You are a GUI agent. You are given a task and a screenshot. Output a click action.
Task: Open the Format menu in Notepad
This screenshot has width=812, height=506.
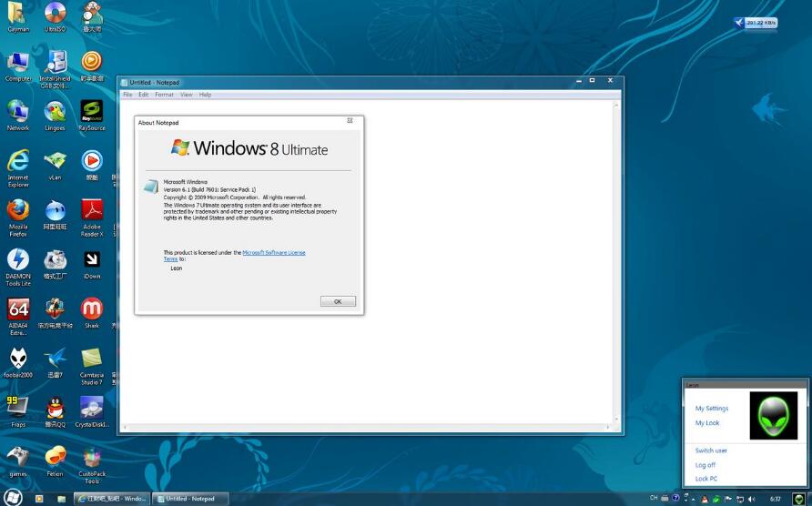pos(164,95)
